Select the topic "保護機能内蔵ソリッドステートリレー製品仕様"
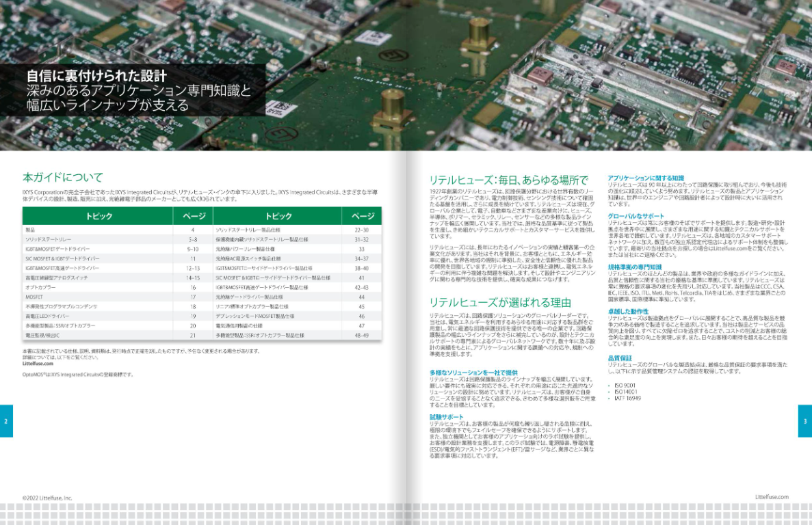 [x=262, y=239]
